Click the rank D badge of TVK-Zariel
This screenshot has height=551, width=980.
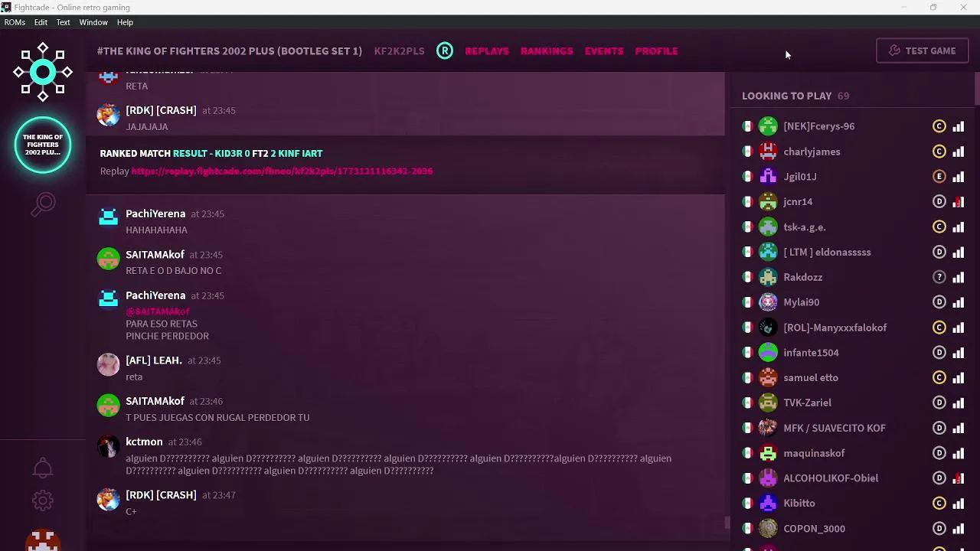point(939,403)
